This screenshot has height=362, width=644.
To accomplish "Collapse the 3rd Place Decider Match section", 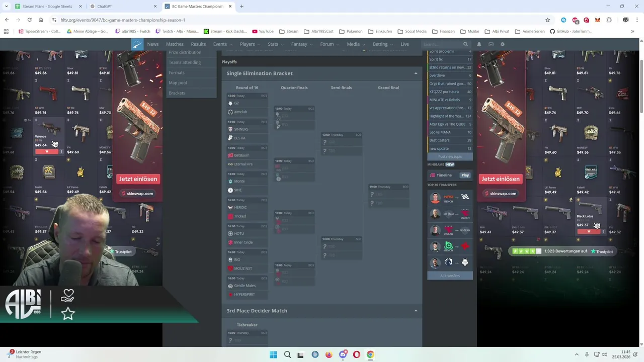I will tap(416, 311).
